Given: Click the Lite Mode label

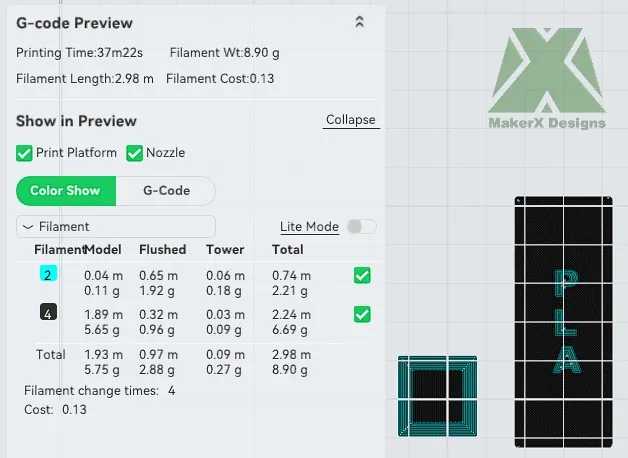Looking at the screenshot, I should click(309, 227).
